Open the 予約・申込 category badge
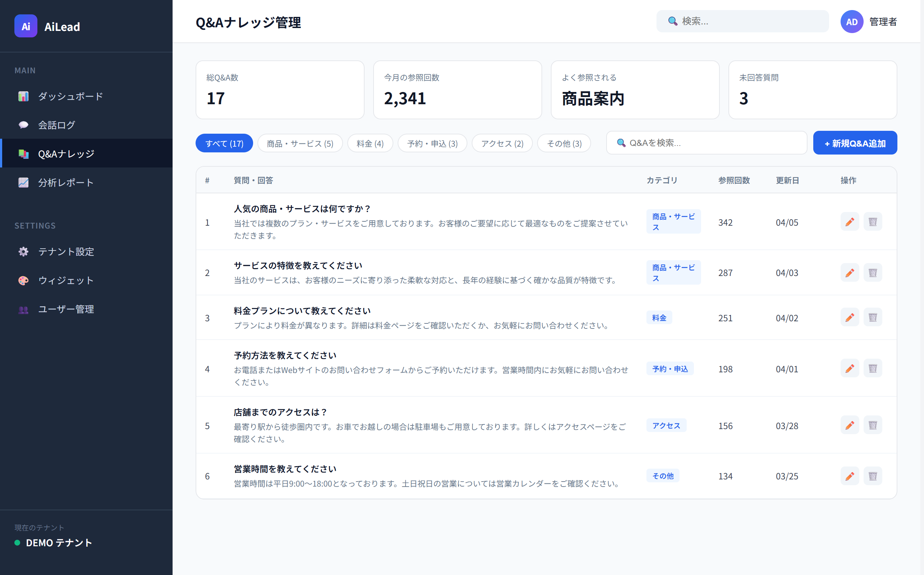This screenshot has height=575, width=924. click(669, 368)
